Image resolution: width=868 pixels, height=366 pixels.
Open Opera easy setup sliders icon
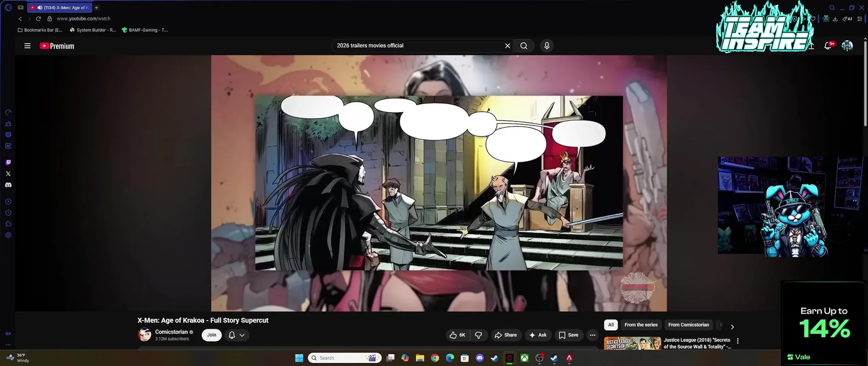pyautogui.click(x=859, y=19)
